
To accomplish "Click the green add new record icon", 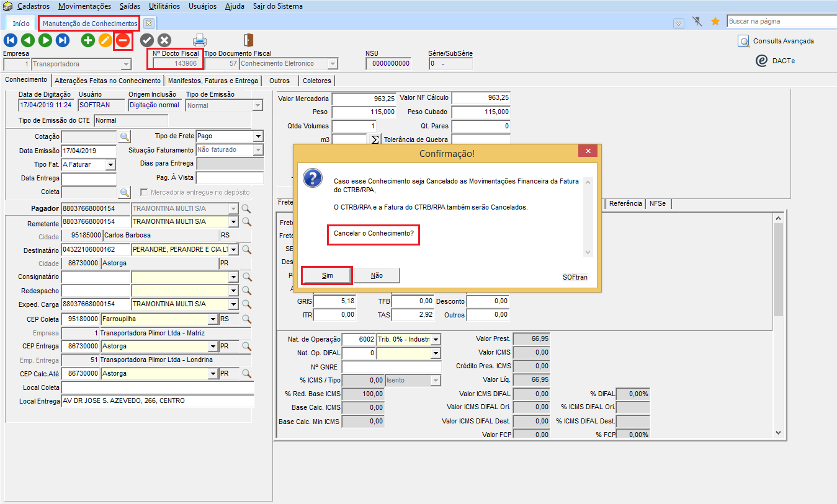I will coord(88,41).
